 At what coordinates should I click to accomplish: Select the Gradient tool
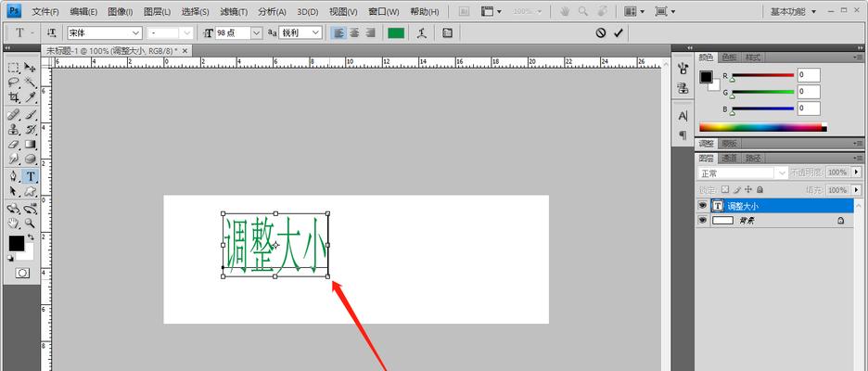pos(30,144)
